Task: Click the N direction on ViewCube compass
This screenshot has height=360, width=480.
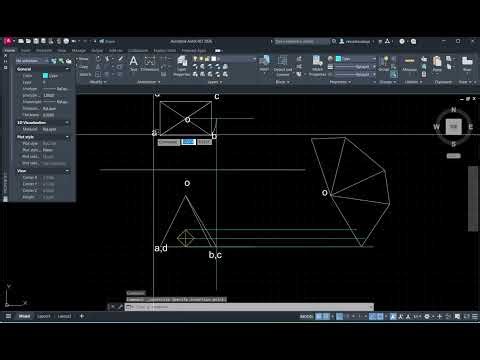Action: point(454,110)
